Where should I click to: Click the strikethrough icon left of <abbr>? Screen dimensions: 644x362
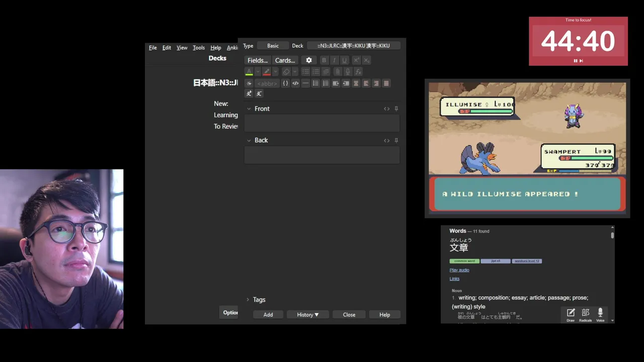(x=249, y=83)
